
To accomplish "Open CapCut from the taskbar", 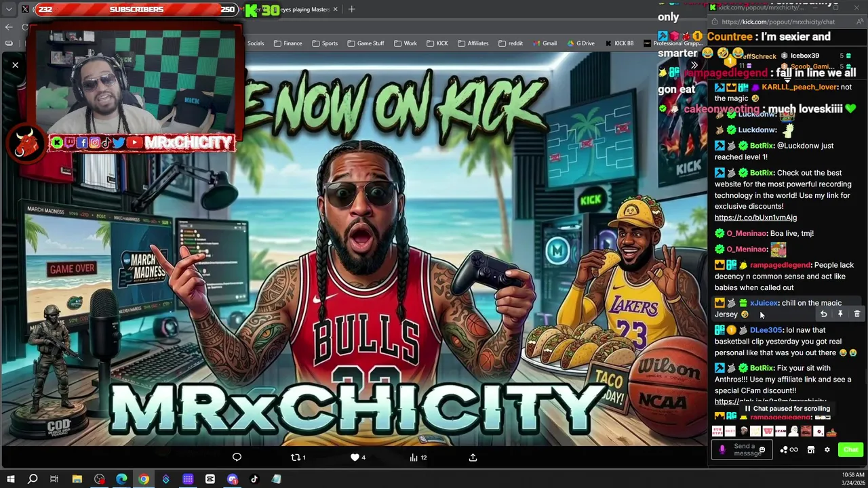I will pyautogui.click(x=210, y=479).
